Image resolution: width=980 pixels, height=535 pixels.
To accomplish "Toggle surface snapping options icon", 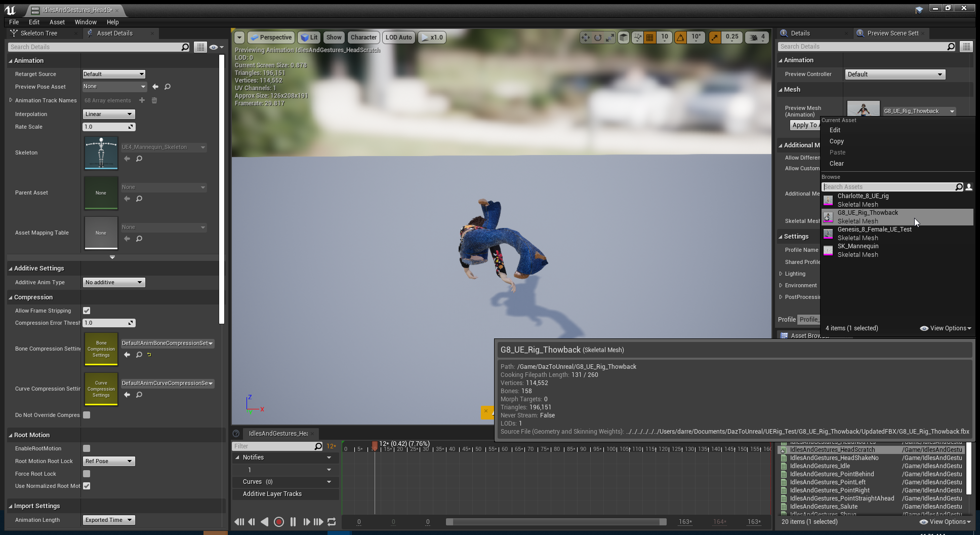I will 637,37.
